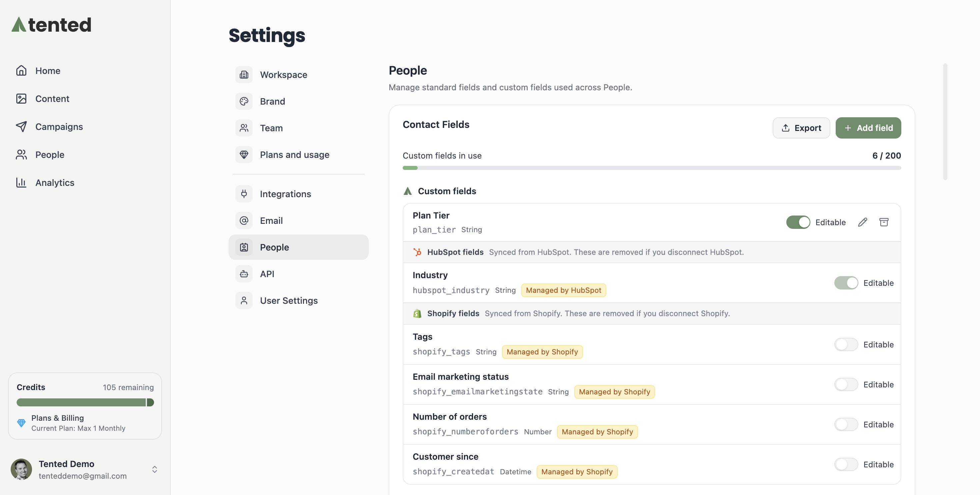Select People in settings menu

tap(298, 247)
